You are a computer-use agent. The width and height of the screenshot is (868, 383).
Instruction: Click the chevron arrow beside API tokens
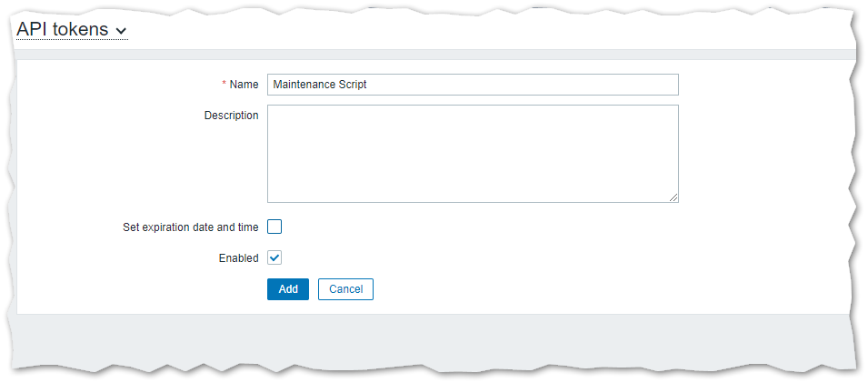coord(122,31)
